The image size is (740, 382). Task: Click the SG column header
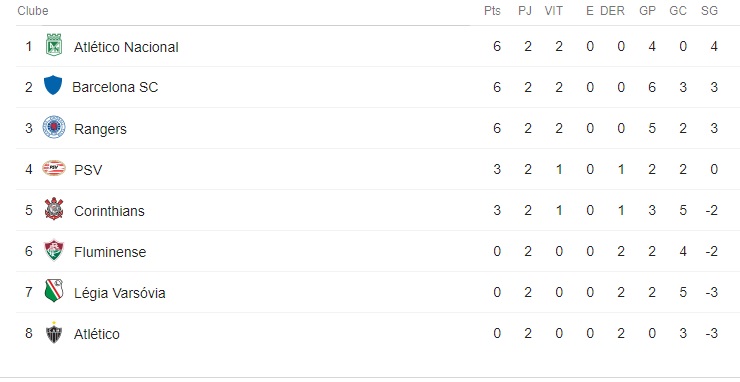coord(709,11)
